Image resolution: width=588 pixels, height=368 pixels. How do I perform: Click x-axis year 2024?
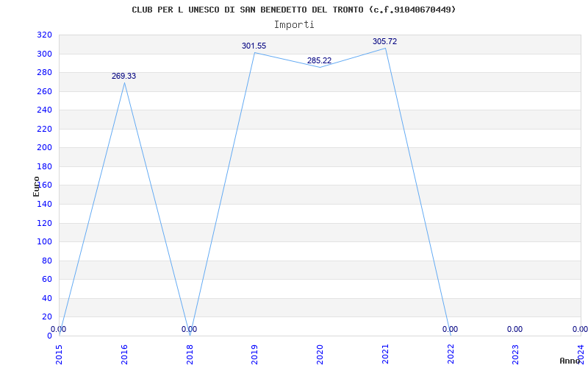pos(581,355)
